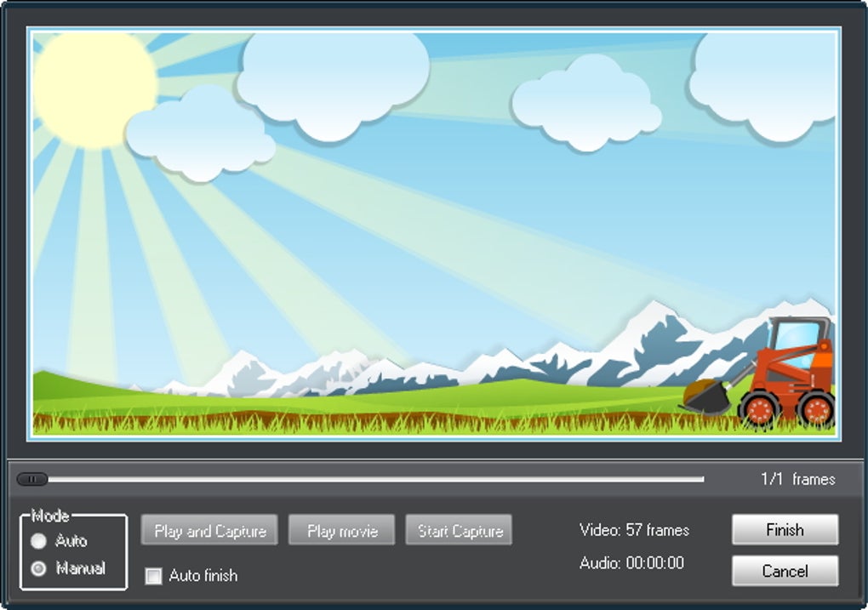Image resolution: width=868 pixels, height=610 pixels.
Task: Click the "1/1 frames" counter
Action: 797,479
